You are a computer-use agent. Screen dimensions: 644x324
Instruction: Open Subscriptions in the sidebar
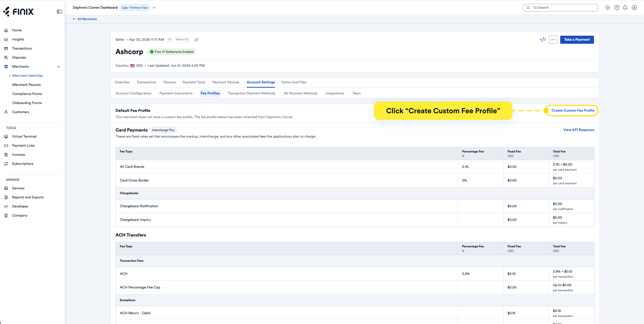coord(23,164)
